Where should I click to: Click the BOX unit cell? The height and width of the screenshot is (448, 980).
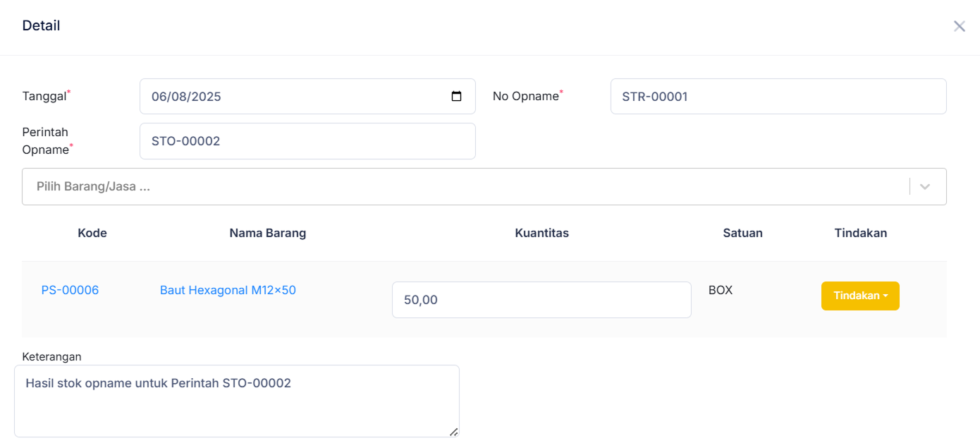click(721, 290)
